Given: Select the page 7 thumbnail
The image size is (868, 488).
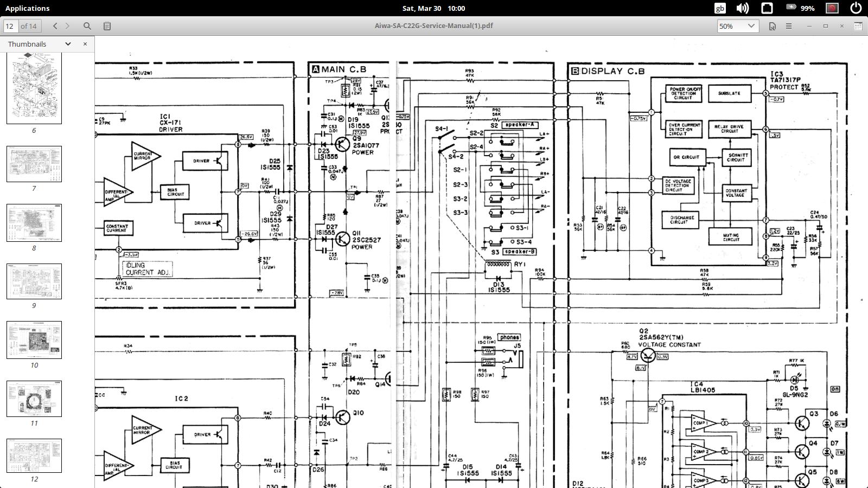Looking at the screenshot, I should [x=34, y=164].
